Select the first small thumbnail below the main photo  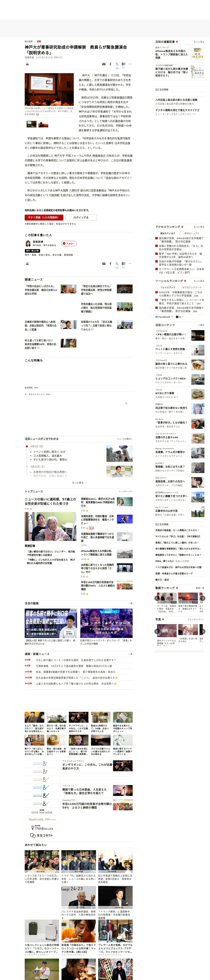(x=32, y=124)
